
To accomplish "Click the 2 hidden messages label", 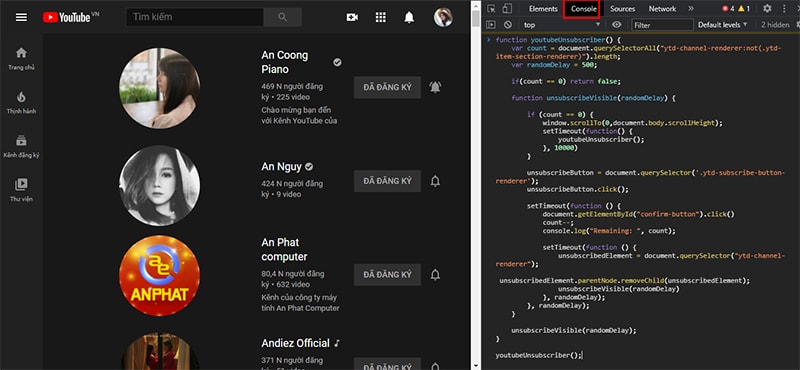I will [775, 24].
